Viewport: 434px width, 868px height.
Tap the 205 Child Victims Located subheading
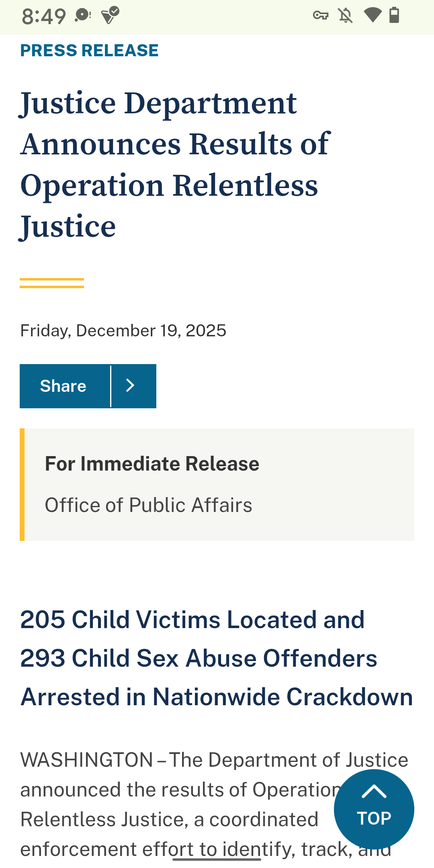click(216, 658)
